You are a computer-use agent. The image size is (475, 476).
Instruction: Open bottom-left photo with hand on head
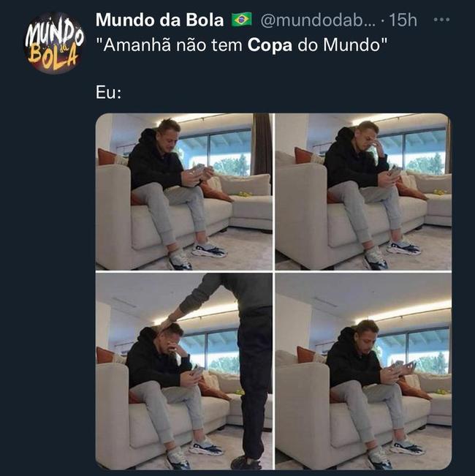[x=184, y=371]
